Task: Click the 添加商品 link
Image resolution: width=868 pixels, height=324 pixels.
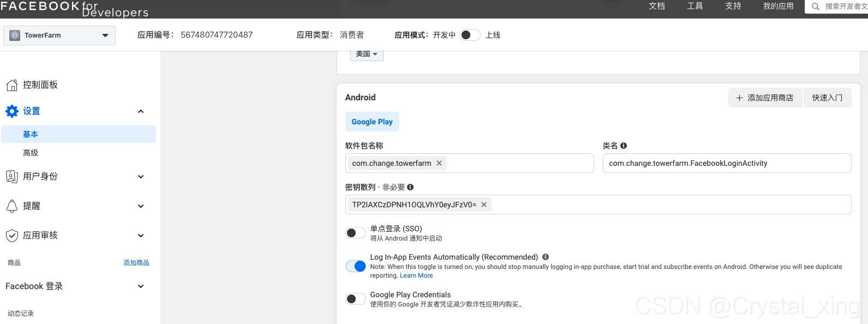Action: pos(136,263)
